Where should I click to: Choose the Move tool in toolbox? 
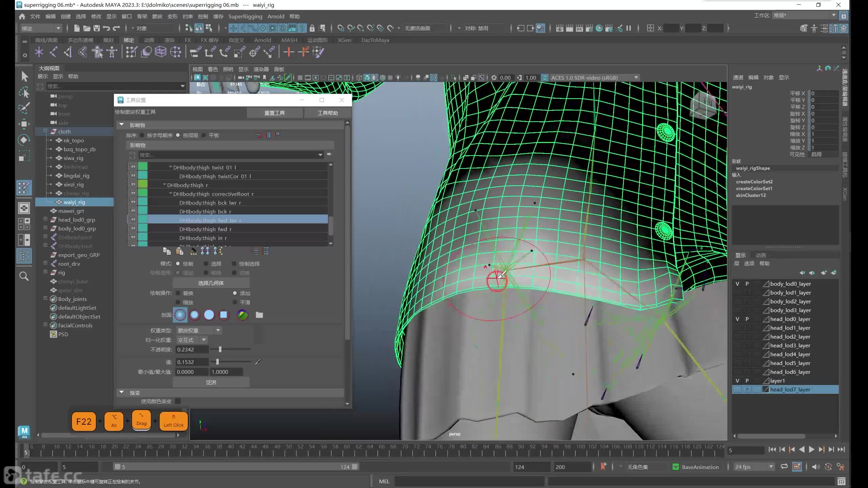tap(24, 124)
